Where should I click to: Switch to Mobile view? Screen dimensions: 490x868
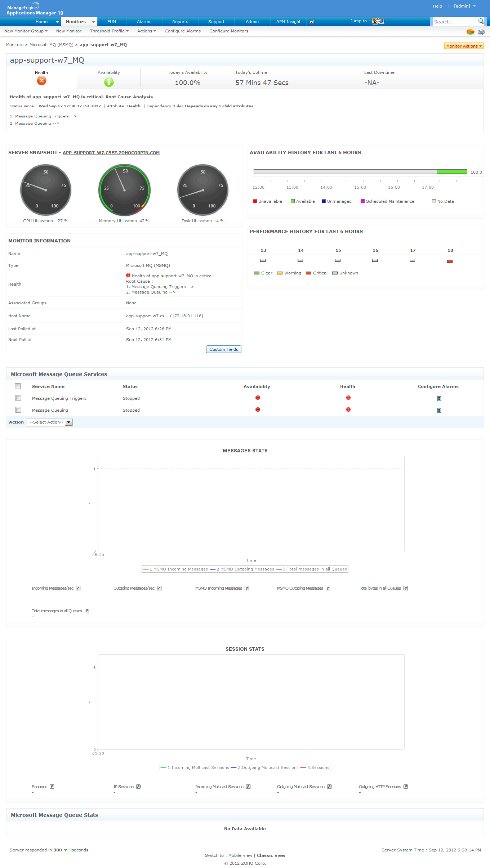240,855
